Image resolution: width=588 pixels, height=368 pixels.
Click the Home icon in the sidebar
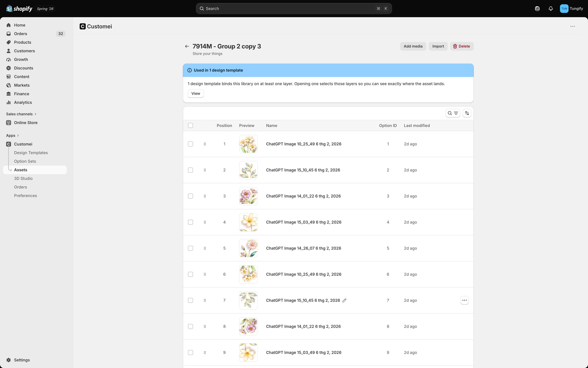click(9, 25)
